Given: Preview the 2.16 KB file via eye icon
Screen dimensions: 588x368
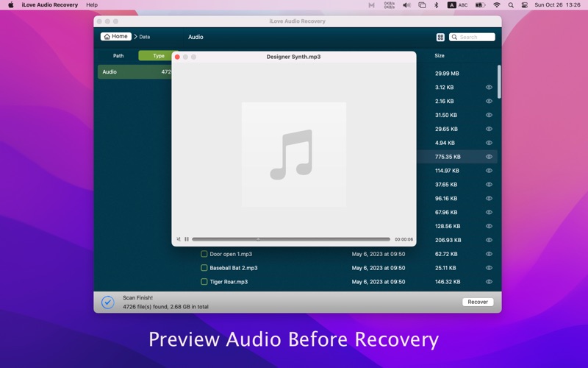Looking at the screenshot, I should 489,101.
